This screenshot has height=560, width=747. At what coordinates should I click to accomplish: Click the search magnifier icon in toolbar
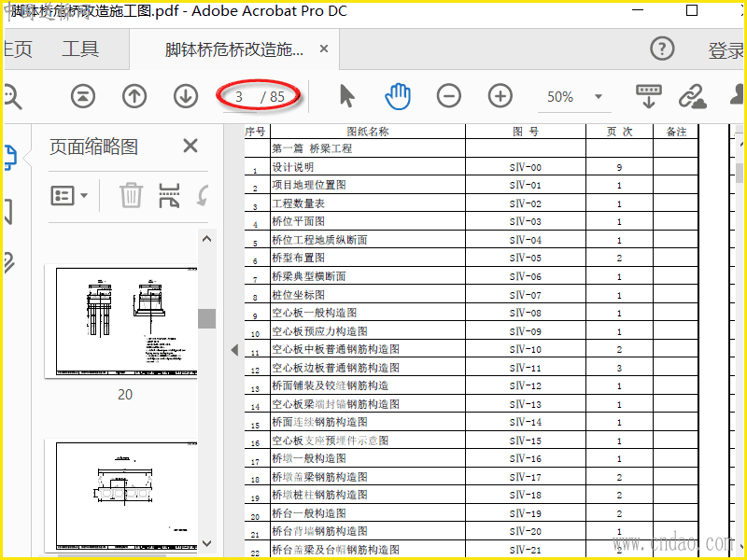[12, 97]
